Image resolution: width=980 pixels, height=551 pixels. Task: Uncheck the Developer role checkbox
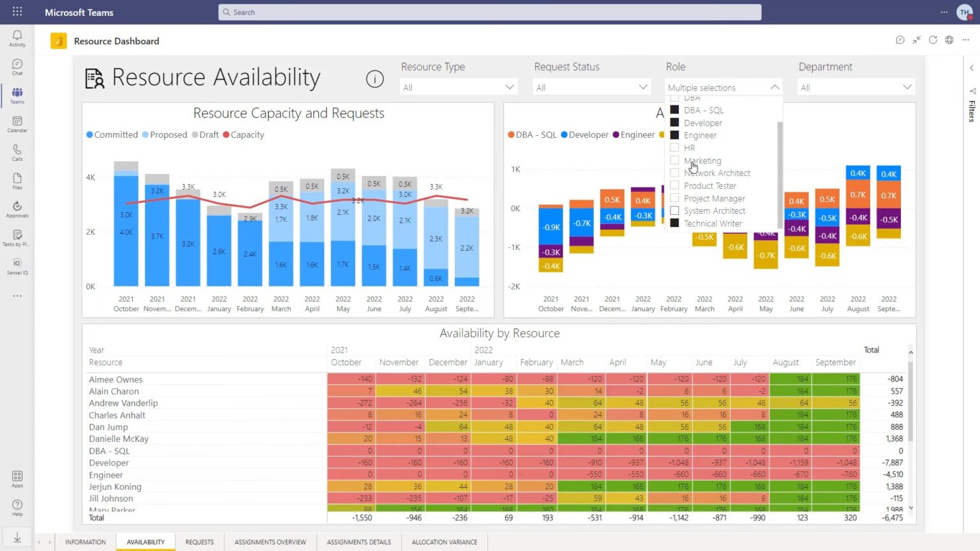[x=674, y=122]
